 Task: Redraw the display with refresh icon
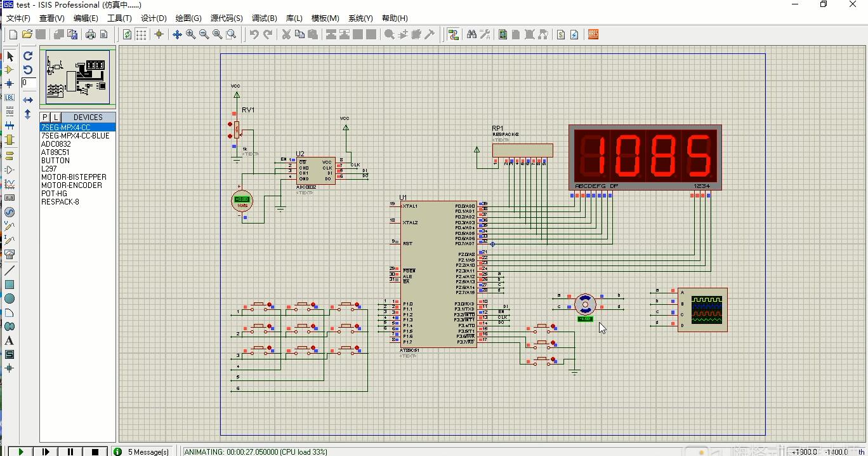(x=128, y=34)
